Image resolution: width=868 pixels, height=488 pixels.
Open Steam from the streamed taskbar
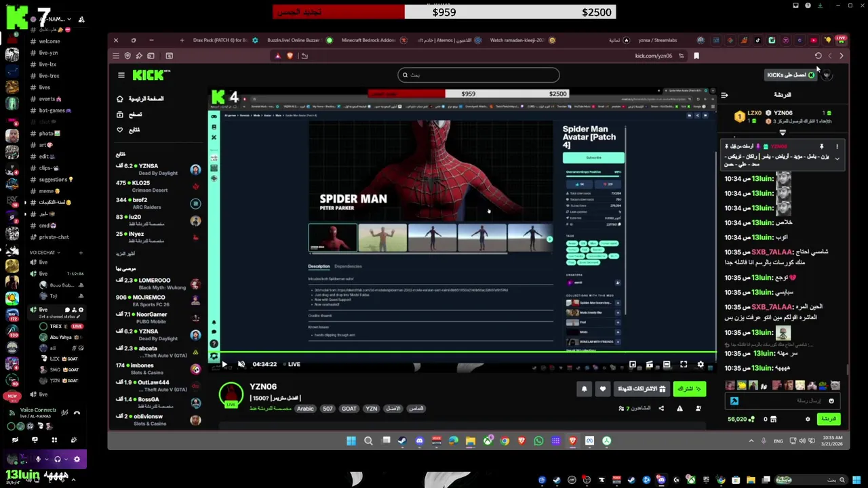402,441
